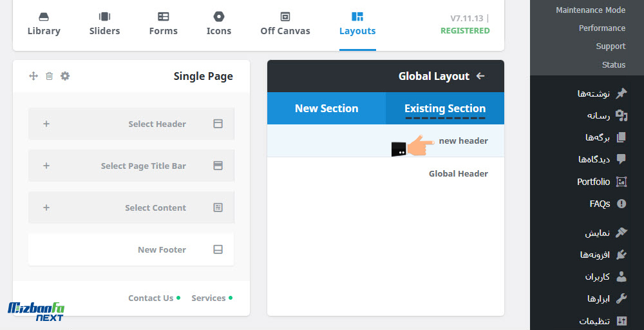Image resolution: width=644 pixels, height=330 pixels.
Task: Click the Off Canvas window icon
Action: [x=285, y=17]
